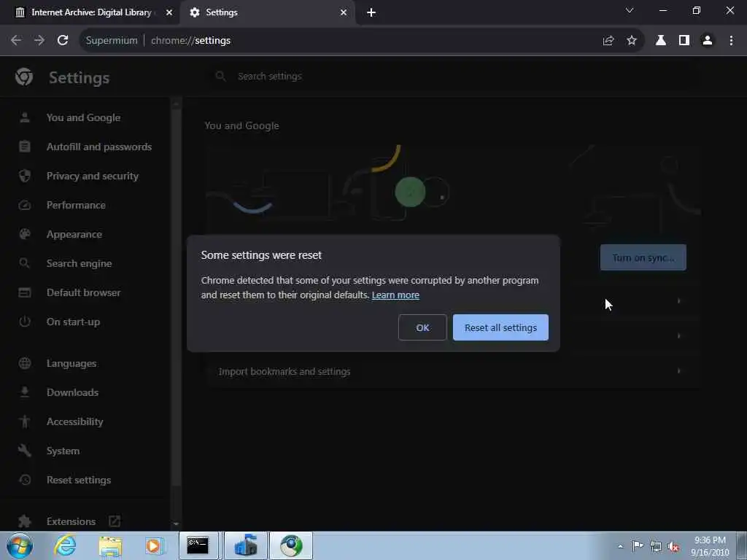Switch to the Command Prompt taskbar window
747x560 pixels.
[x=198, y=545]
